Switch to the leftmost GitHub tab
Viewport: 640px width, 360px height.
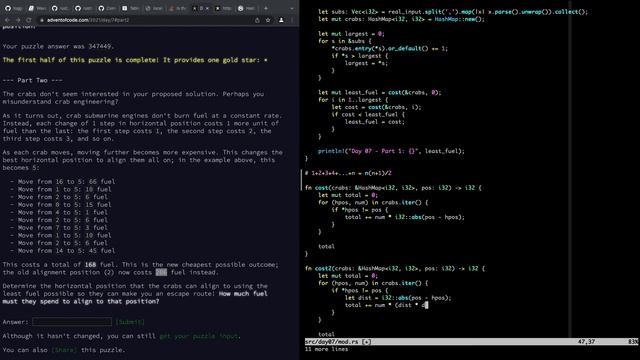click(13, 8)
